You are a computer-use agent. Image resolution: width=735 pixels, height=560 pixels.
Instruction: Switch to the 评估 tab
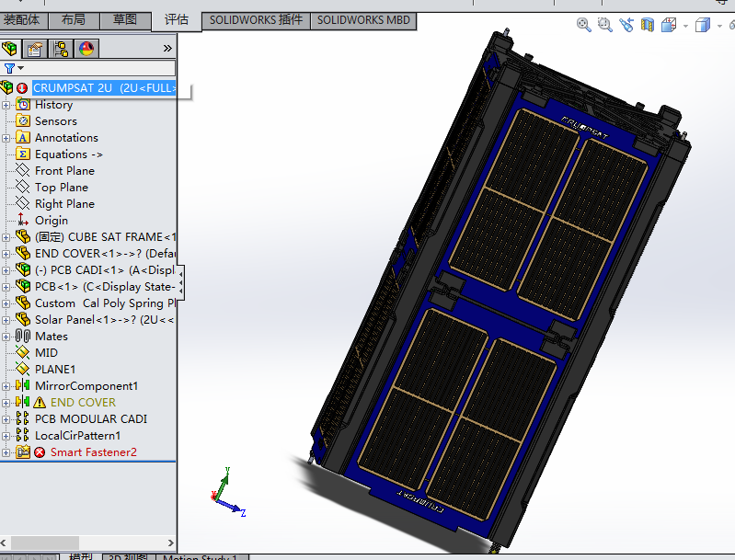pyautogui.click(x=177, y=19)
